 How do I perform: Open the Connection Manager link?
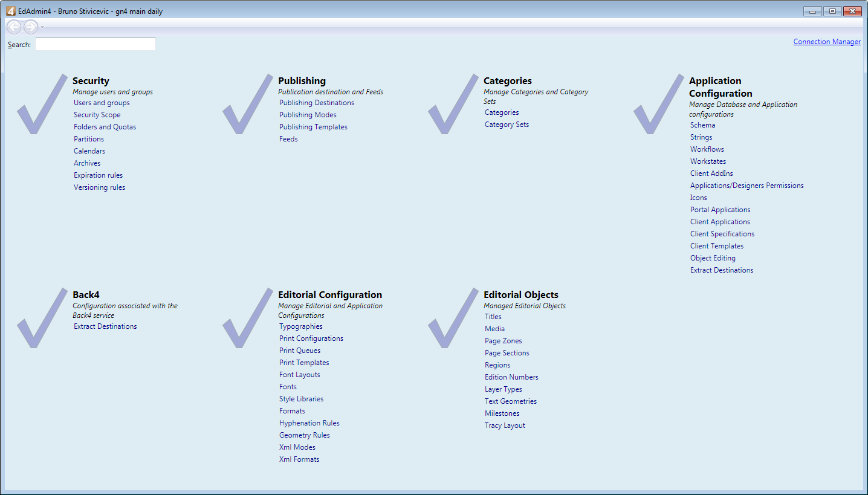(x=827, y=42)
